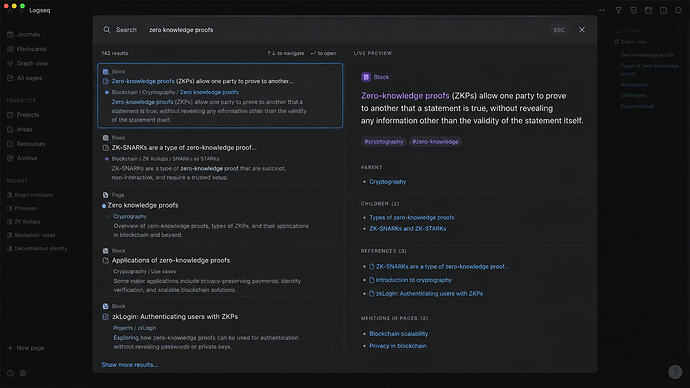Click 'Future outlook' in the right sidebar
This screenshot has height=388, width=690.
click(637, 106)
